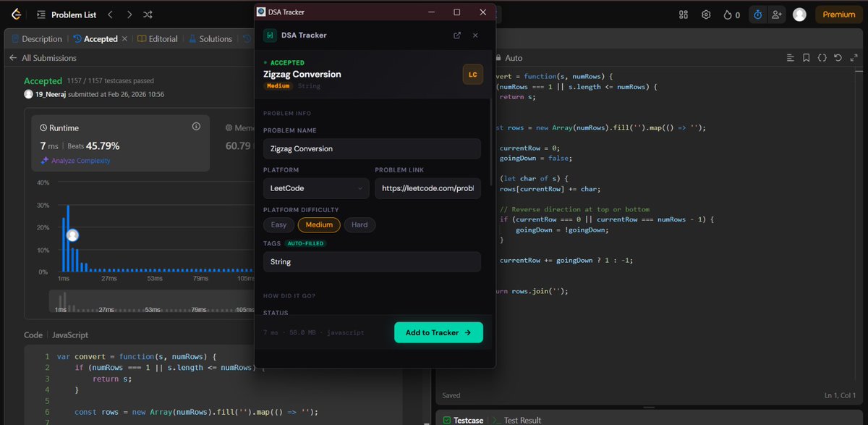Click the invite user icon

click(777, 14)
